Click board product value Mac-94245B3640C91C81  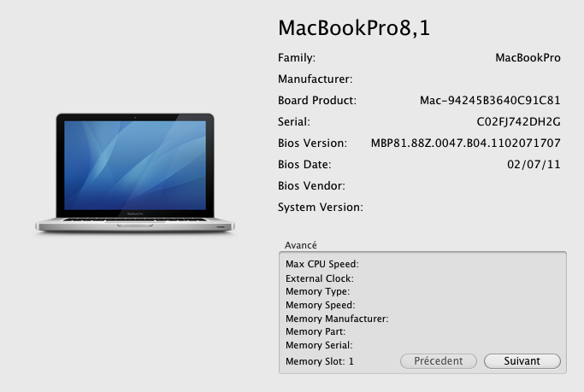pos(490,101)
